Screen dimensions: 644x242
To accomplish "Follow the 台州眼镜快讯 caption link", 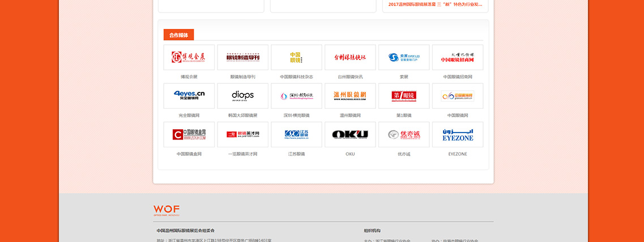I will [x=351, y=77].
